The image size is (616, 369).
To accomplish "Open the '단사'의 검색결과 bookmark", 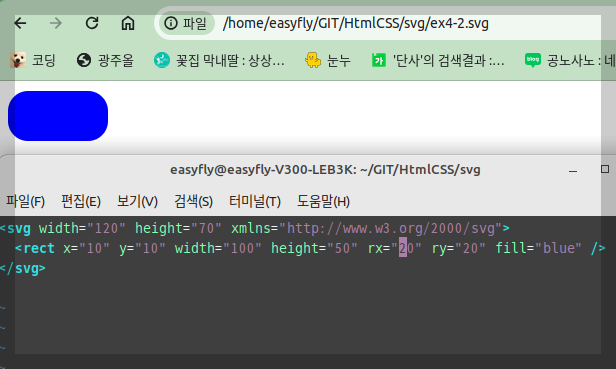I will 438,60.
